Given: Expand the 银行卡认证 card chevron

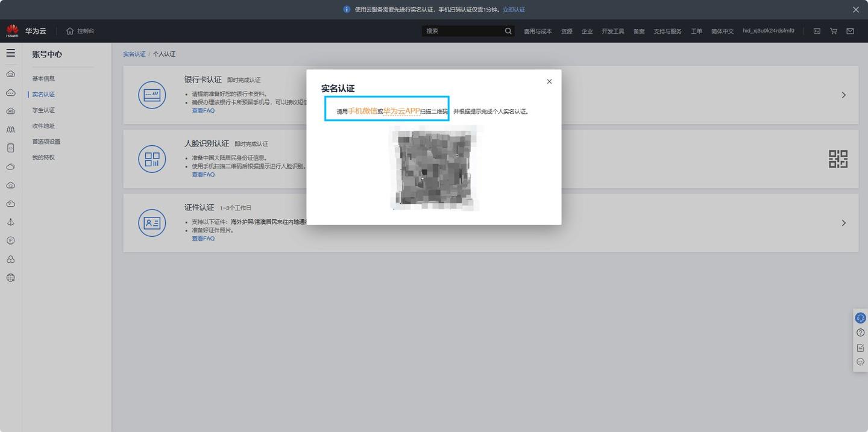Looking at the screenshot, I should [844, 95].
